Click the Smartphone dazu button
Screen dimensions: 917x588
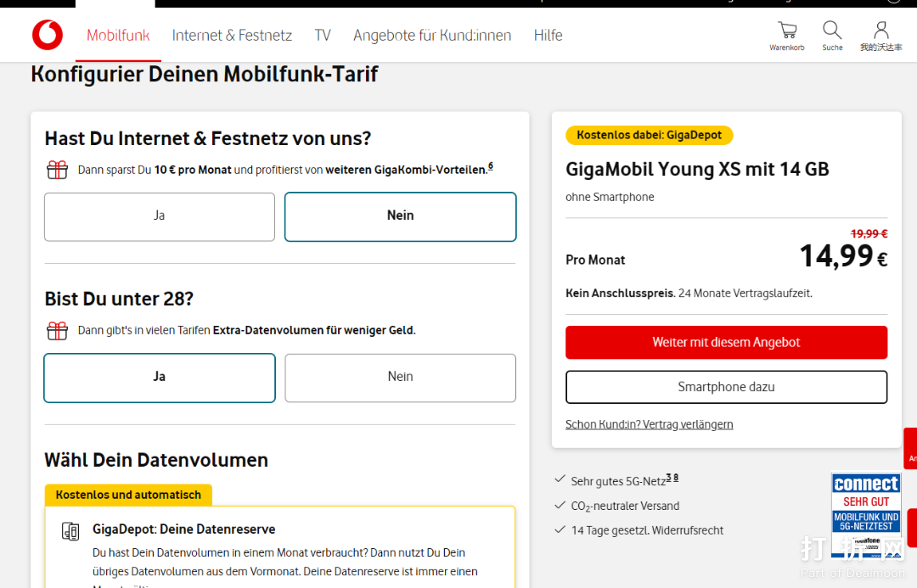point(726,387)
